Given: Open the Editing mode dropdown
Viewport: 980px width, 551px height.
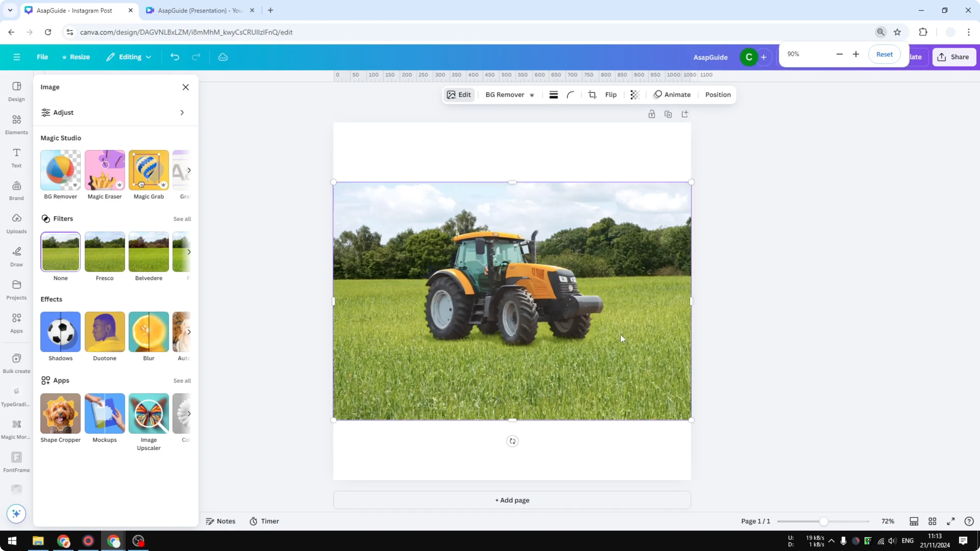Looking at the screenshot, I should pyautogui.click(x=129, y=57).
